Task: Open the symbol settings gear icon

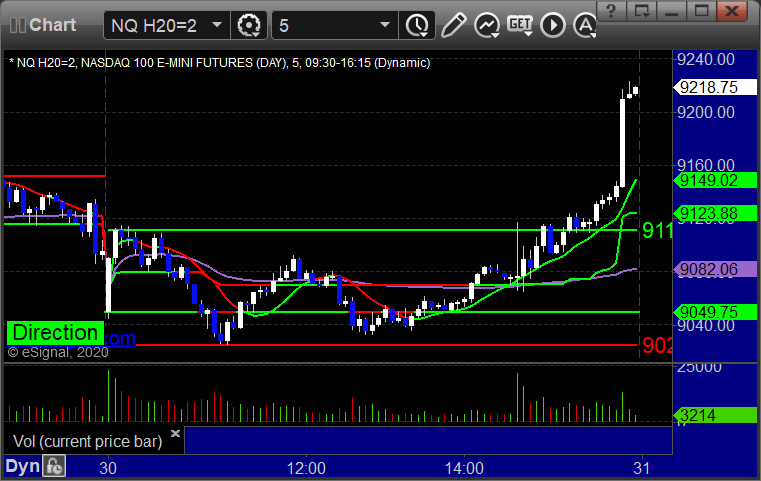Action: point(249,24)
